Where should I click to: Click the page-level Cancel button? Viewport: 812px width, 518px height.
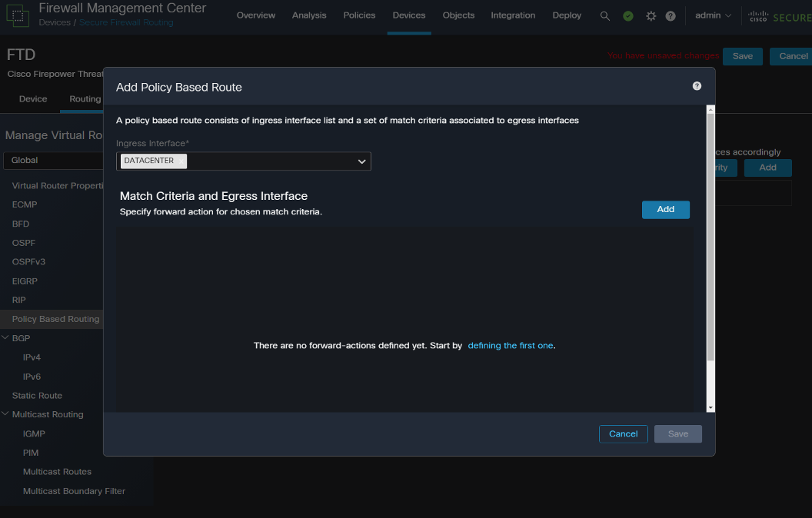[792, 56]
